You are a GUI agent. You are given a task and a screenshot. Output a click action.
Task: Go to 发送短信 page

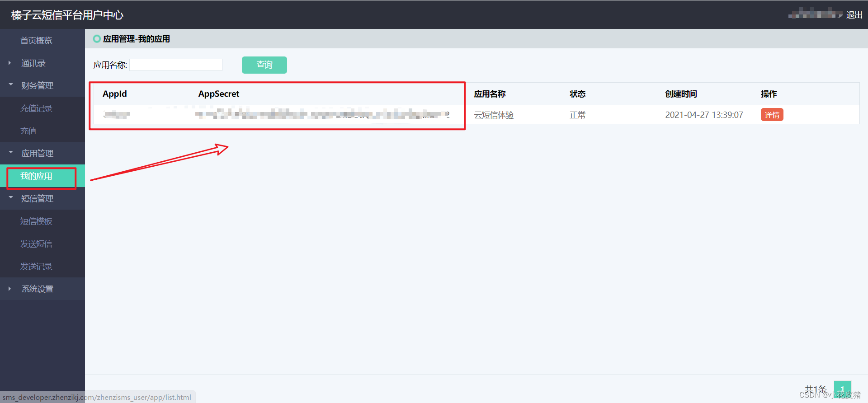(36, 244)
